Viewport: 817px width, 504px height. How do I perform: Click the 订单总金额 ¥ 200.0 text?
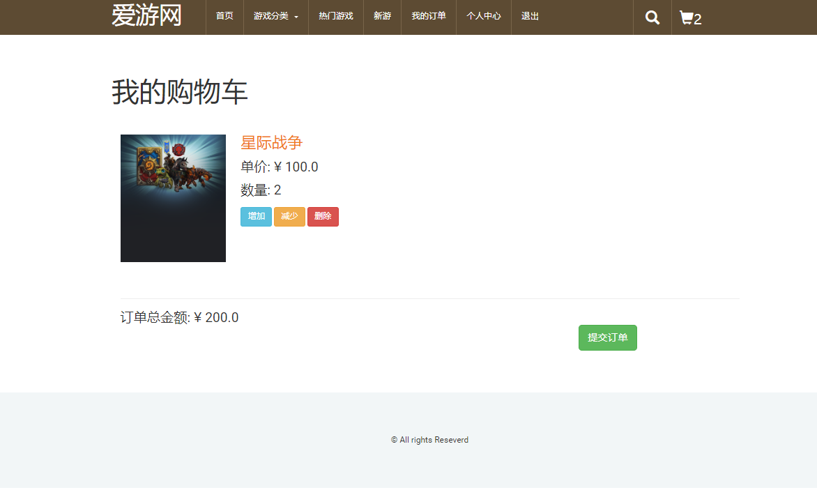point(179,318)
